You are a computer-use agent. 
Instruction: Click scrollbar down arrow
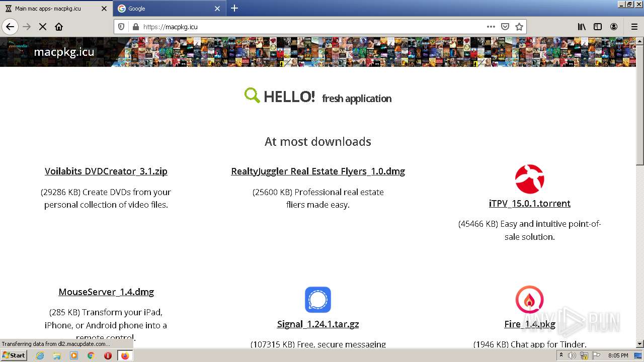(x=640, y=344)
